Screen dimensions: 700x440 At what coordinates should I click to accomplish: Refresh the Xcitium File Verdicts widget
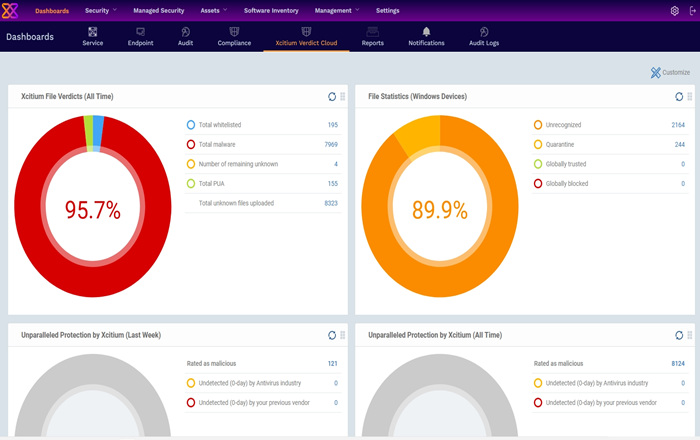[x=332, y=96]
